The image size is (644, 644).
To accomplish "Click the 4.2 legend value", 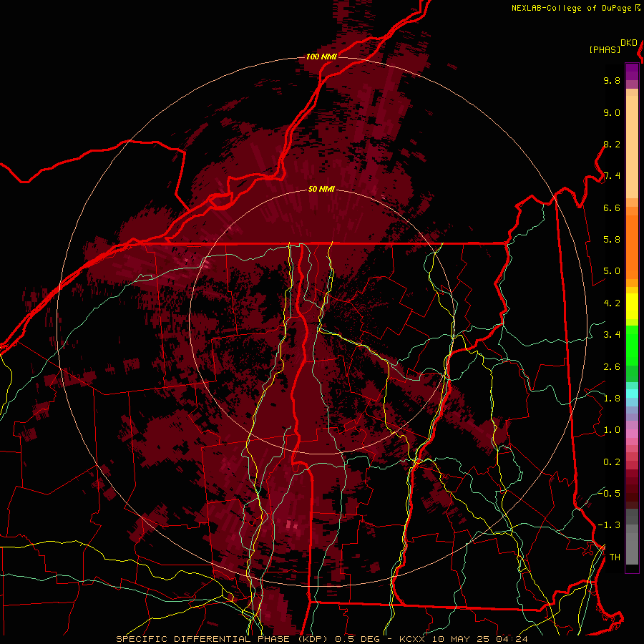I will point(612,303).
